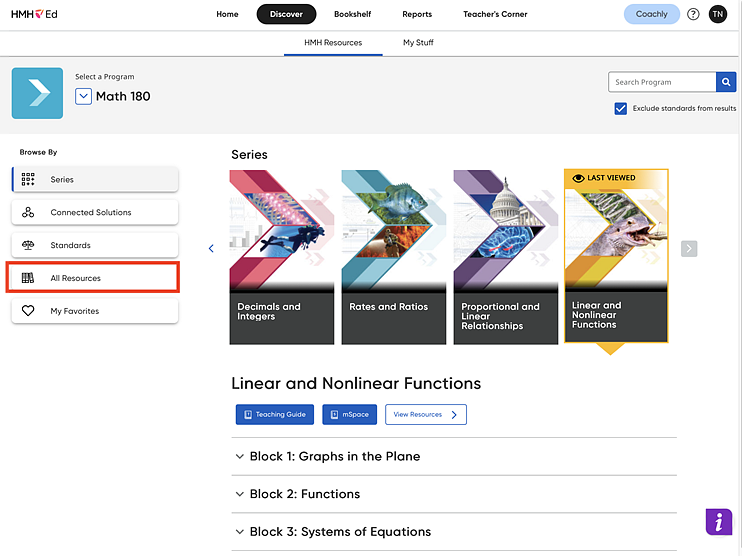Open the Rates and Ratios series card
The image size is (742, 556).
(x=394, y=257)
